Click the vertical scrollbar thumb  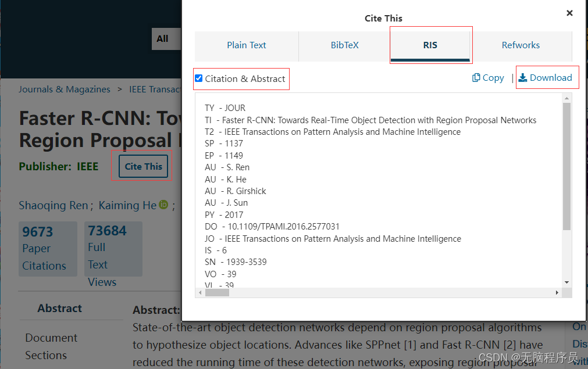[x=566, y=166]
